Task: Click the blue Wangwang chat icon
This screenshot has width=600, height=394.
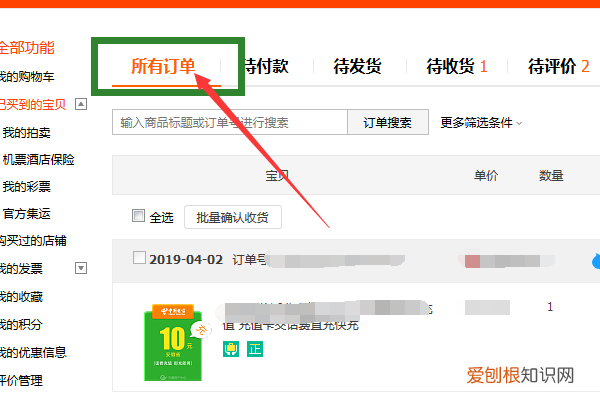Action: 596,260
